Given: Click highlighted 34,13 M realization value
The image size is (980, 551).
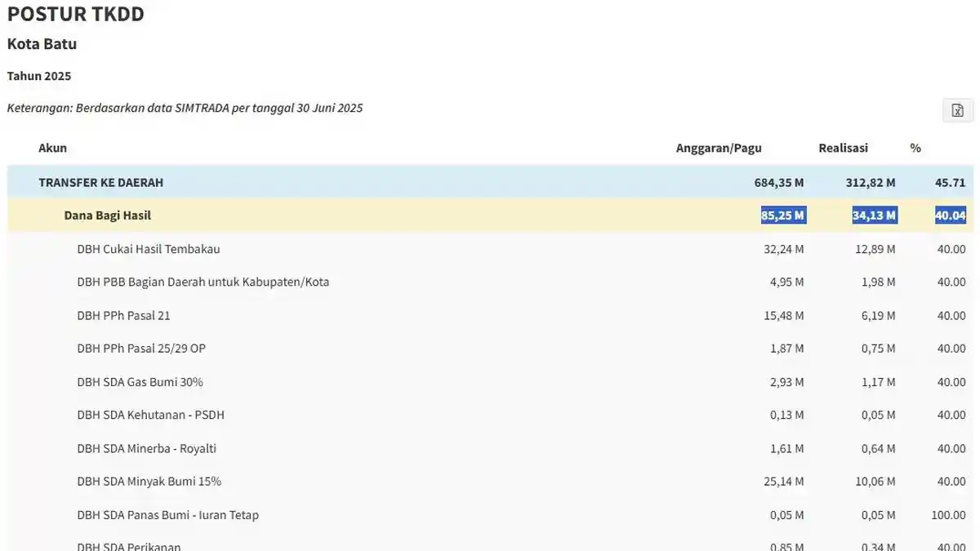Looking at the screenshot, I should pos(875,216).
